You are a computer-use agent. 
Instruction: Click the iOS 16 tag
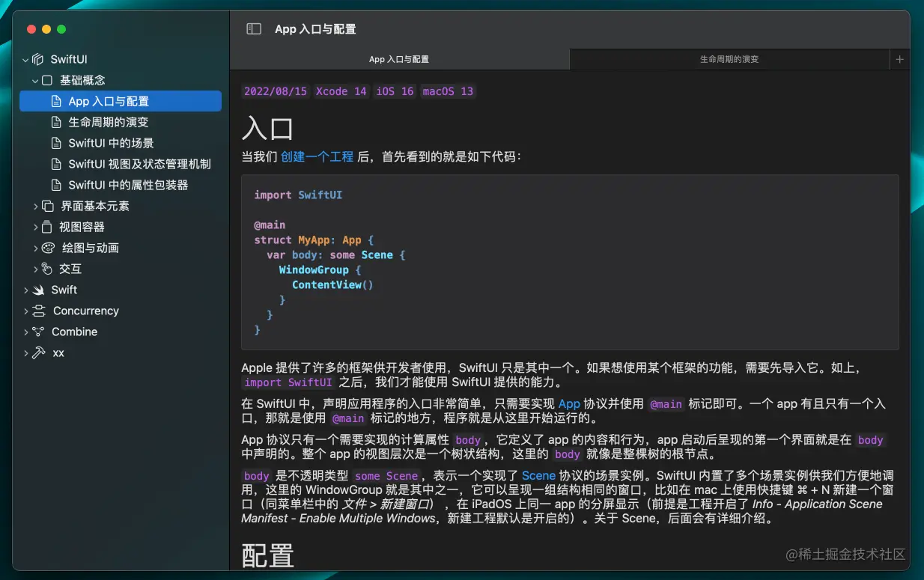click(395, 91)
